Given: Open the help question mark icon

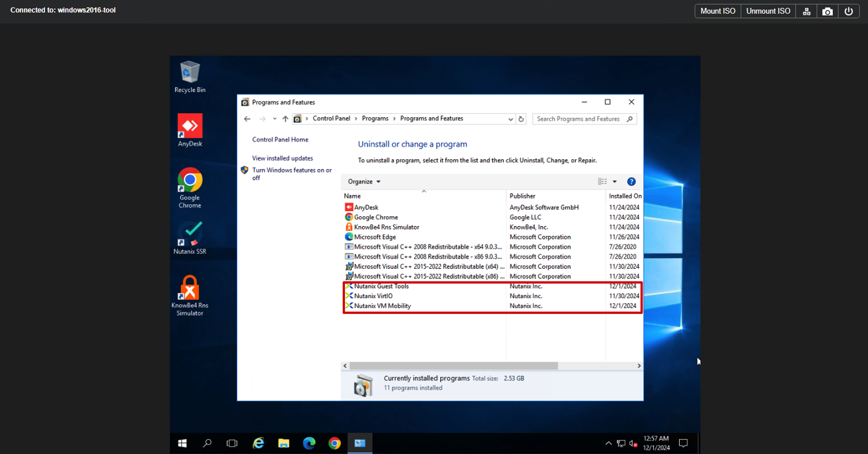Looking at the screenshot, I should point(631,181).
